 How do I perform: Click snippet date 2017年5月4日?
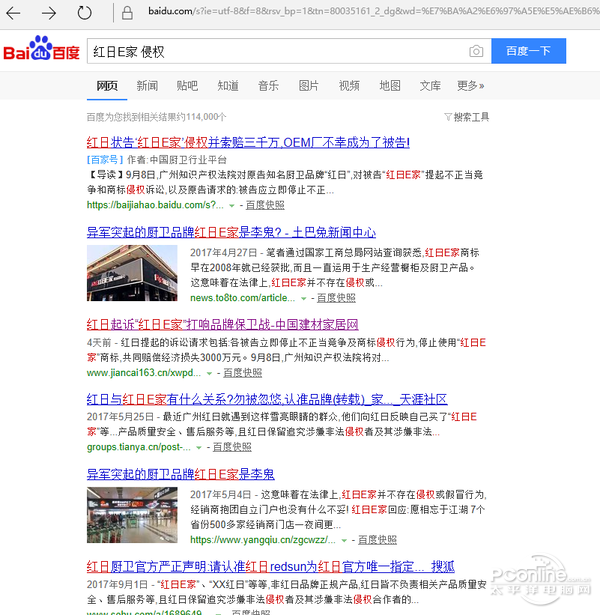coord(220,495)
